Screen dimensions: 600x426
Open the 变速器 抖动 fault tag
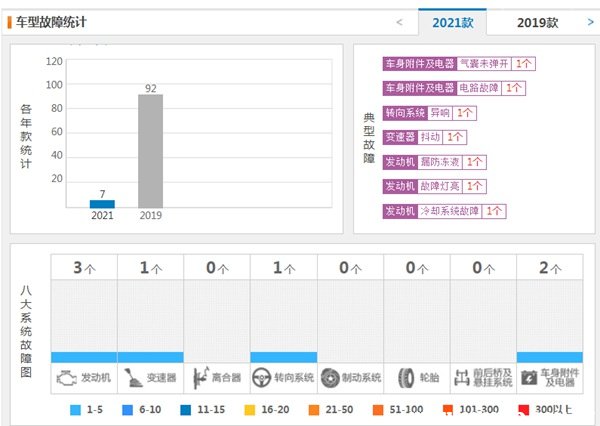click(428, 137)
